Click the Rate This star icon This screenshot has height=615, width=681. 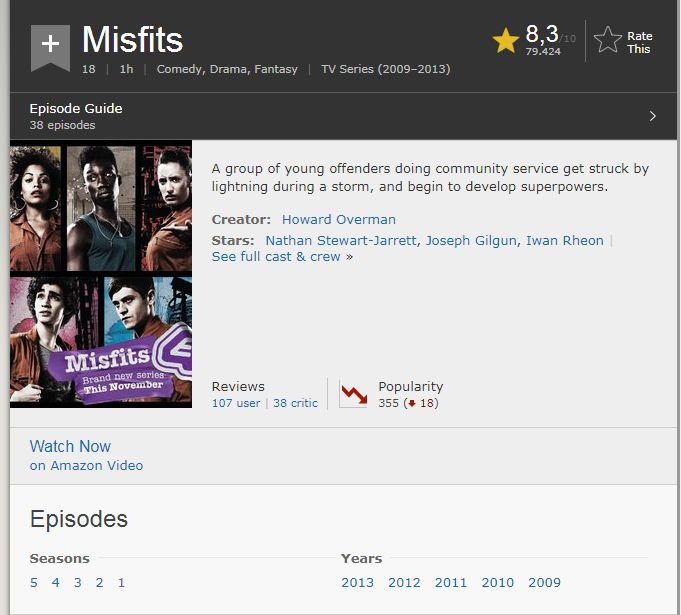(x=607, y=40)
